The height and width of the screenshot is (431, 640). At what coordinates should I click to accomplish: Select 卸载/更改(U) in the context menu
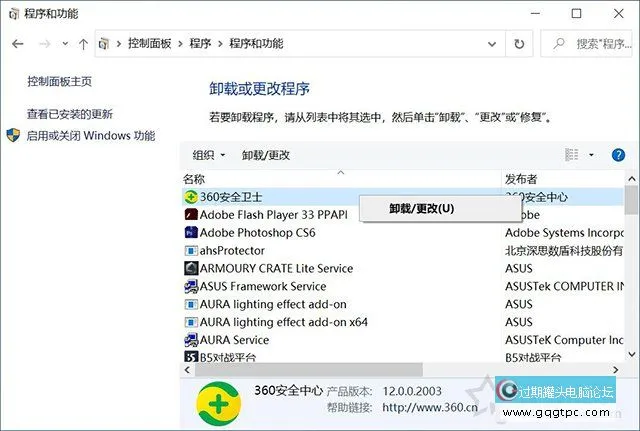coord(440,209)
